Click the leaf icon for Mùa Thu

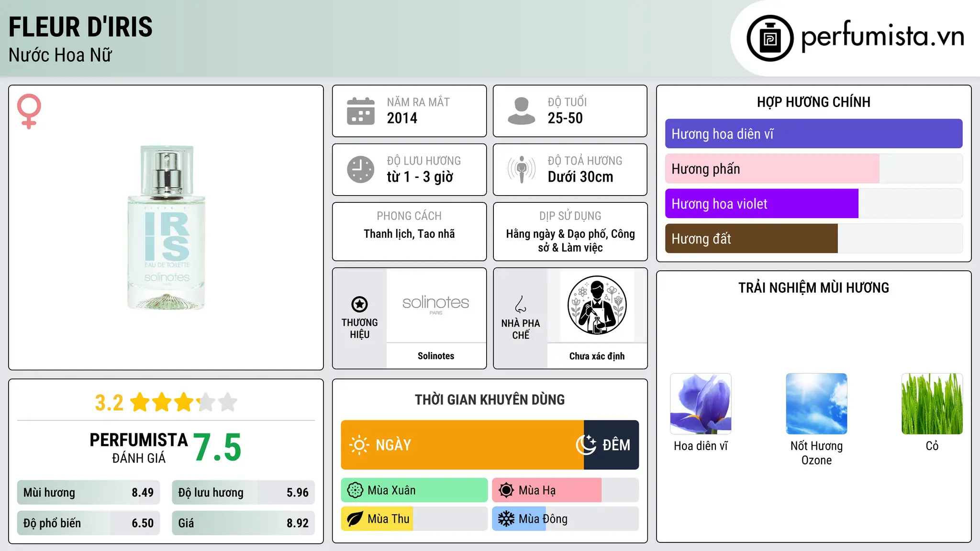355,519
